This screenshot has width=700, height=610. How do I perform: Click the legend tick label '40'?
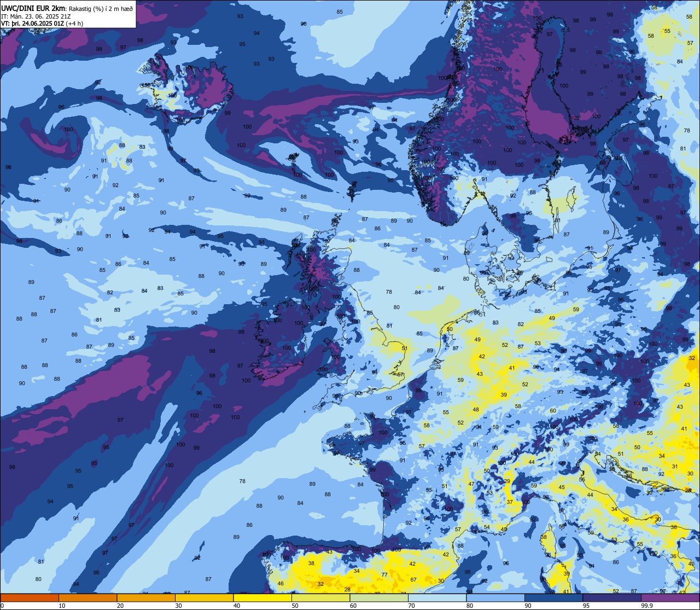click(x=237, y=606)
